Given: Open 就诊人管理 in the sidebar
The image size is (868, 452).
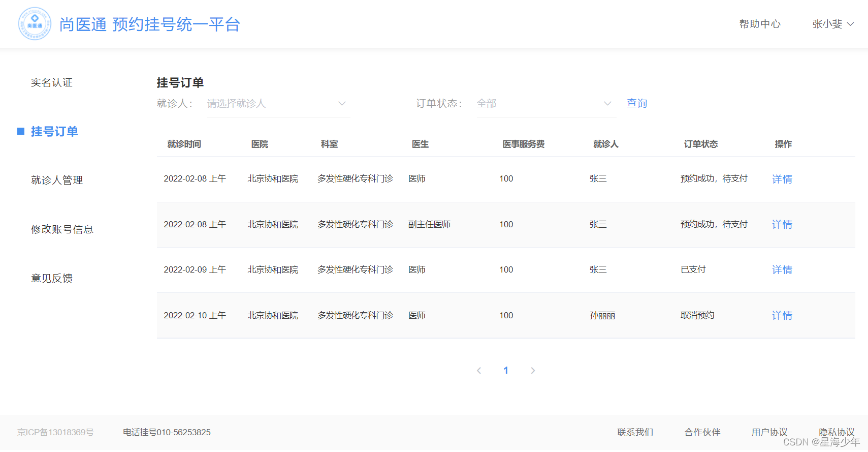Looking at the screenshot, I should click(x=57, y=180).
